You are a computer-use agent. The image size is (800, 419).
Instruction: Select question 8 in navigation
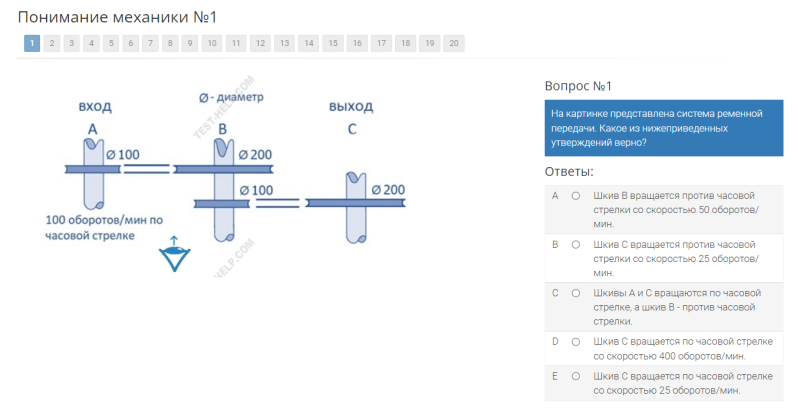(170, 43)
